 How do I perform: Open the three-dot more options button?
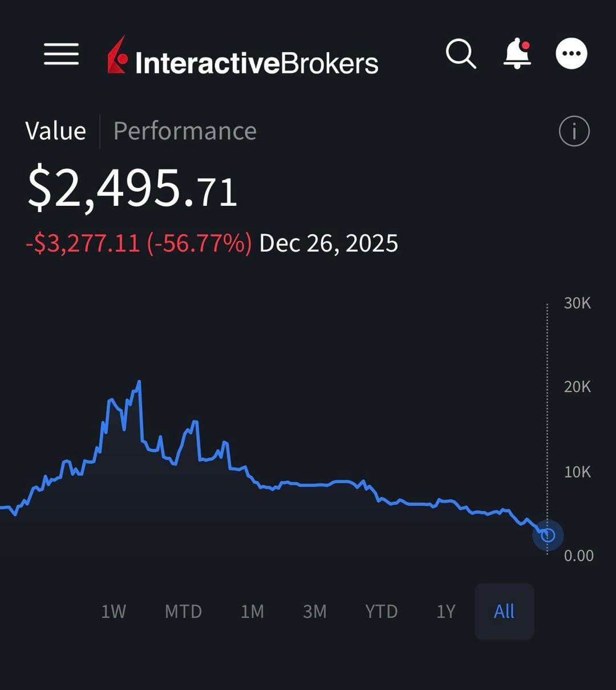click(572, 54)
